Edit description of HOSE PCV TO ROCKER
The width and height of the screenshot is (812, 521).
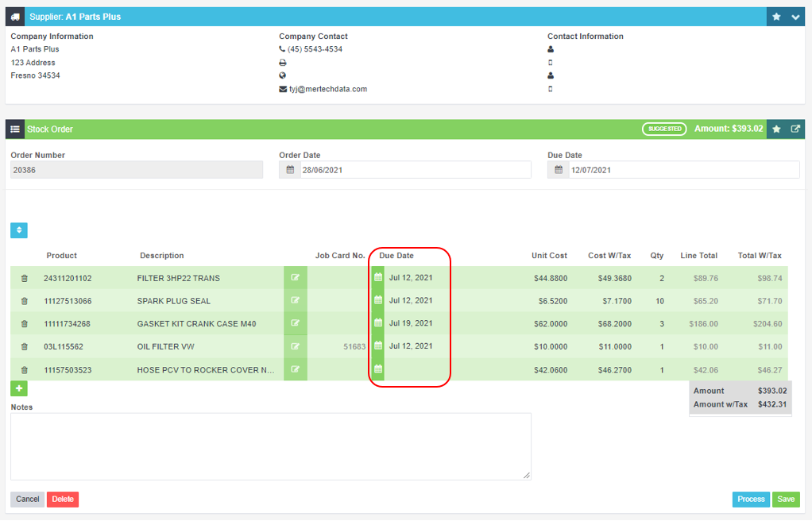(296, 369)
